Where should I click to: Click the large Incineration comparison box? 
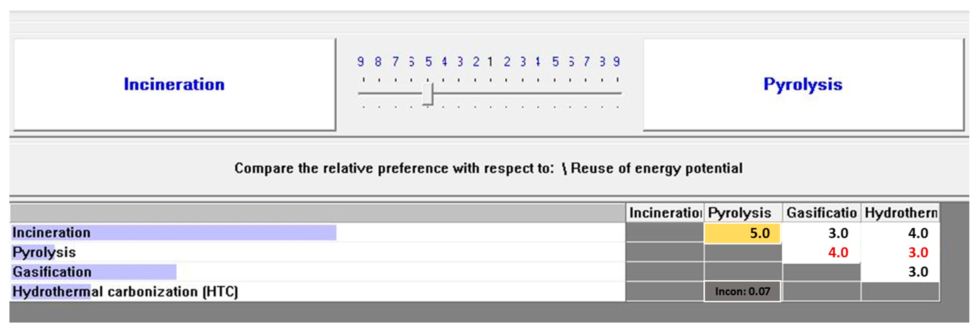[174, 84]
